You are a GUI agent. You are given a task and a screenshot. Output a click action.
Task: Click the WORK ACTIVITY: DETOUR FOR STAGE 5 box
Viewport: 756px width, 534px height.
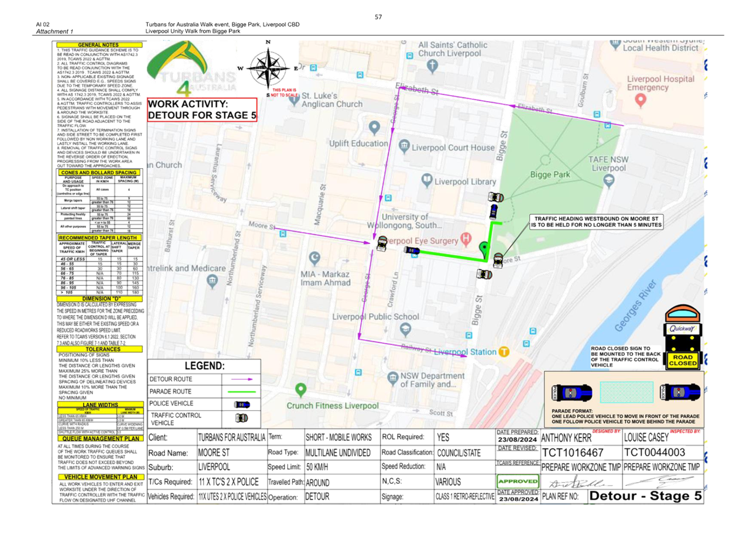[x=202, y=109]
